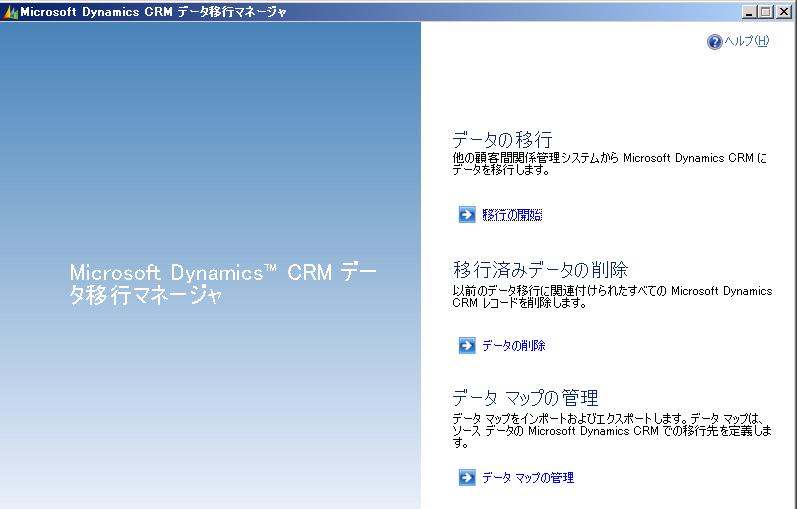Click the Dynamics CRM title bar icon
The height and width of the screenshot is (509, 797).
10,12
